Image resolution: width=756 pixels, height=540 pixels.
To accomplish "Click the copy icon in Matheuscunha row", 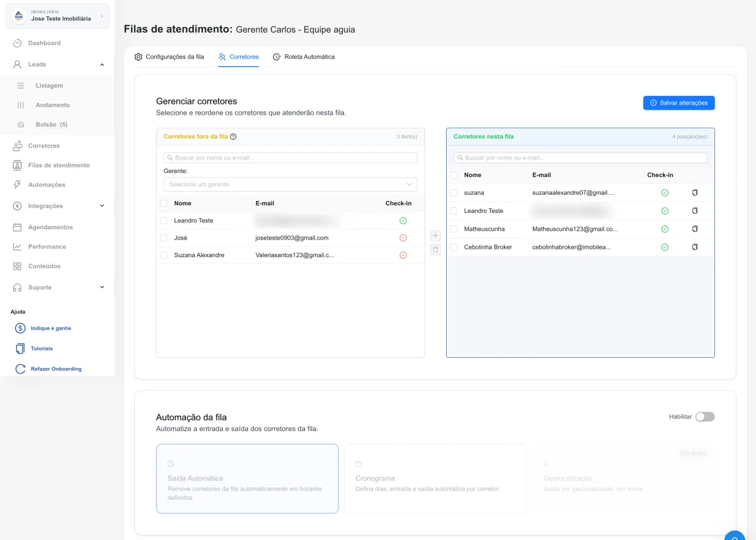I will [x=695, y=229].
